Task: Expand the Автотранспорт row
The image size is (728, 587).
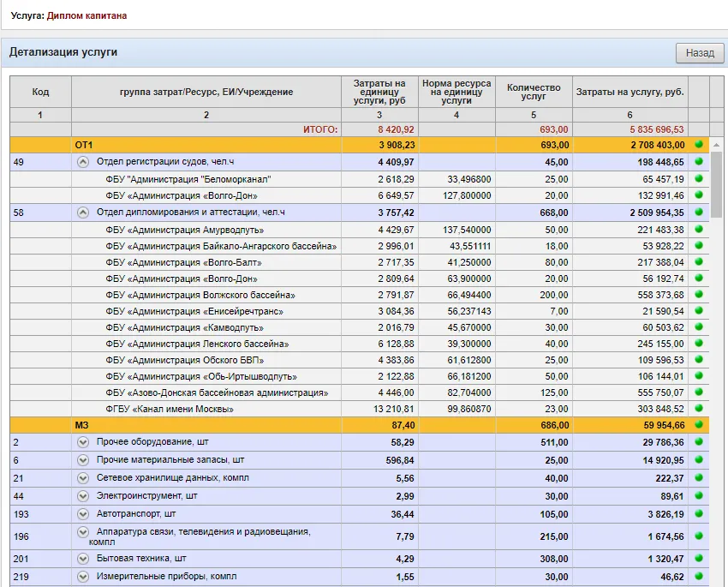Action: (83, 514)
